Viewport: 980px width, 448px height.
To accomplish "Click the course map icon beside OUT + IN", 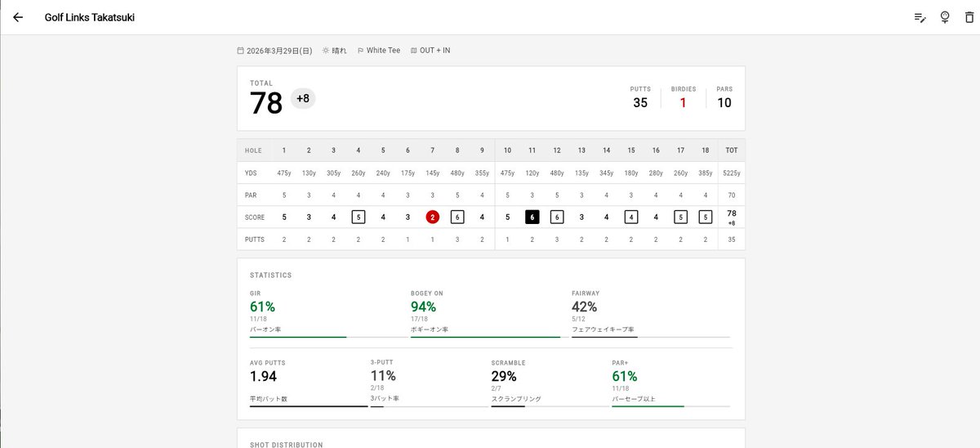I will pos(413,51).
